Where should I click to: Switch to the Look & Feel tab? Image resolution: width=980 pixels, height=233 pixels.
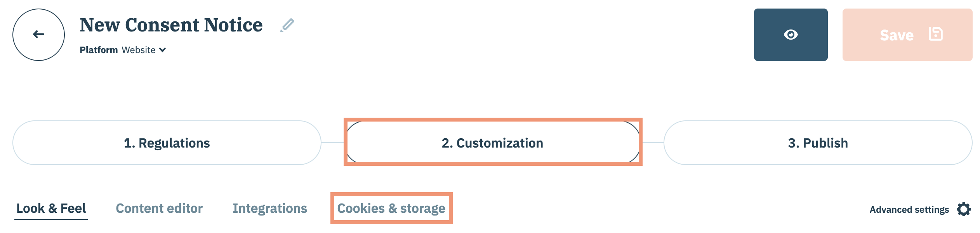[51, 209]
